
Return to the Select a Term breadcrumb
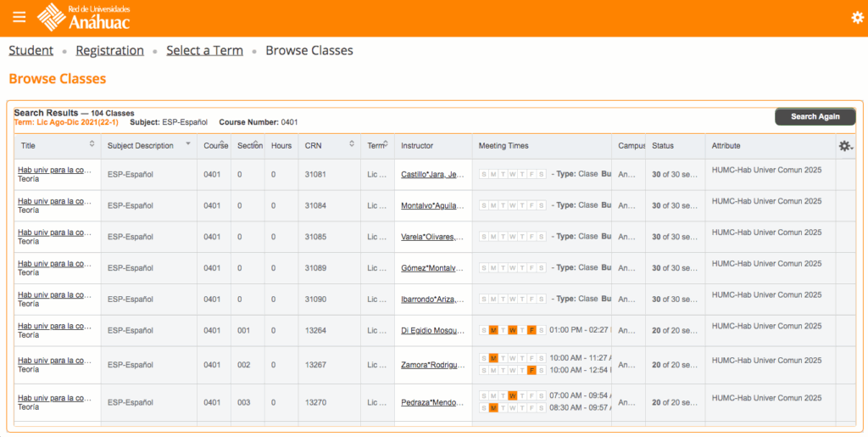[x=204, y=50]
